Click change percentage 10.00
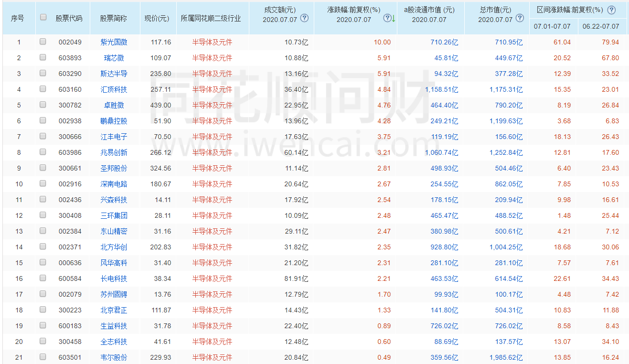This screenshot has width=629, height=364. pyautogui.click(x=382, y=42)
